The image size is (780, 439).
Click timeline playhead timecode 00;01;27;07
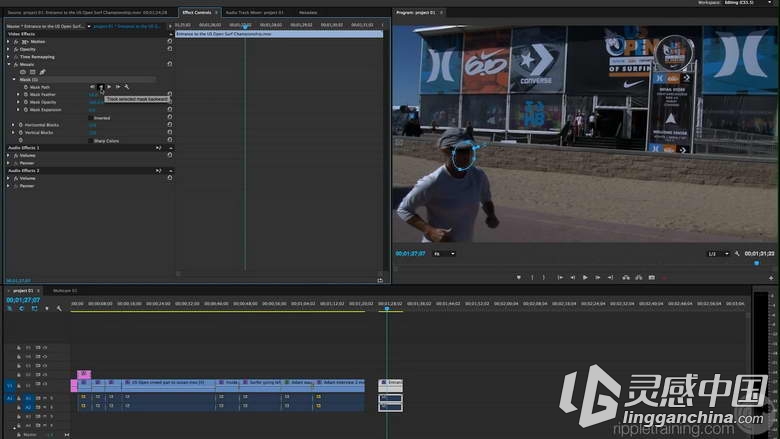(23, 300)
